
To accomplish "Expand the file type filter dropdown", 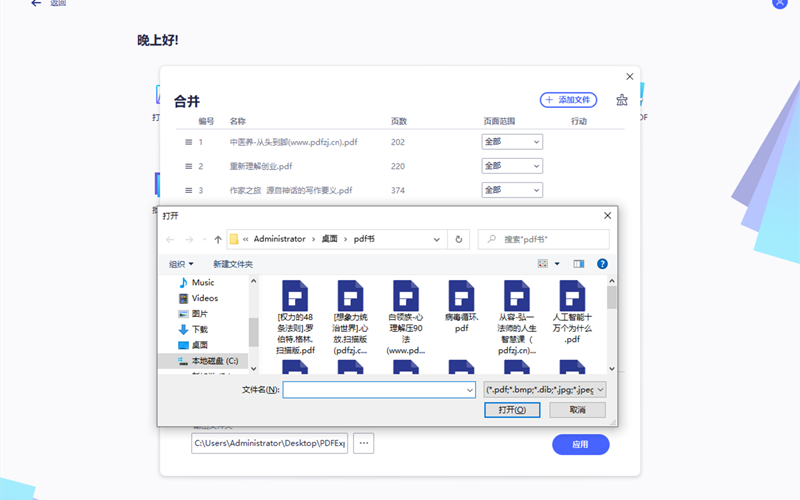I will [544, 389].
